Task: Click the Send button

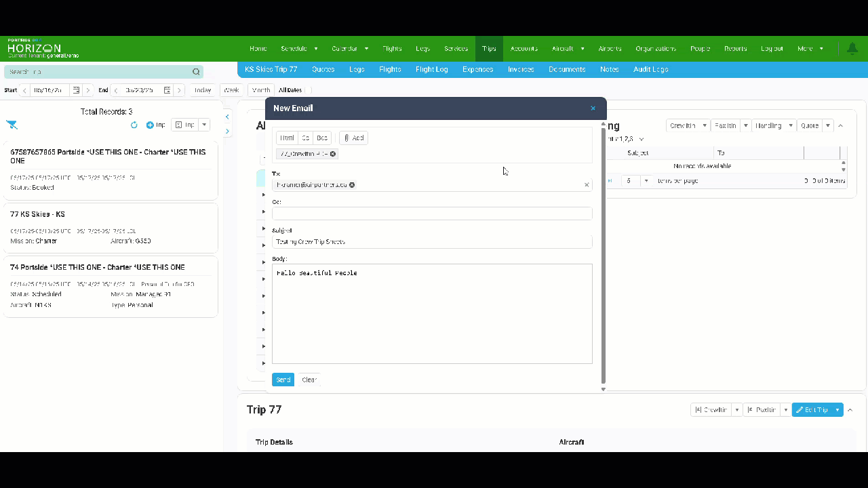Action: click(x=283, y=380)
